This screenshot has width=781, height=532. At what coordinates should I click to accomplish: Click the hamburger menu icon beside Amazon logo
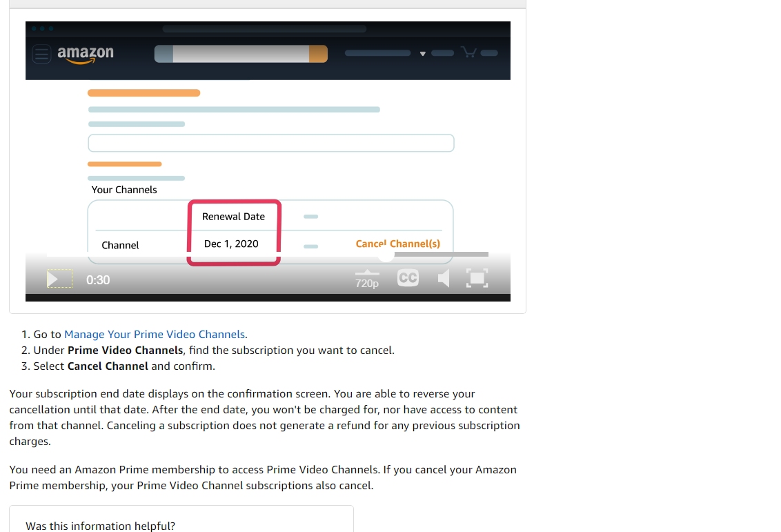(41, 54)
